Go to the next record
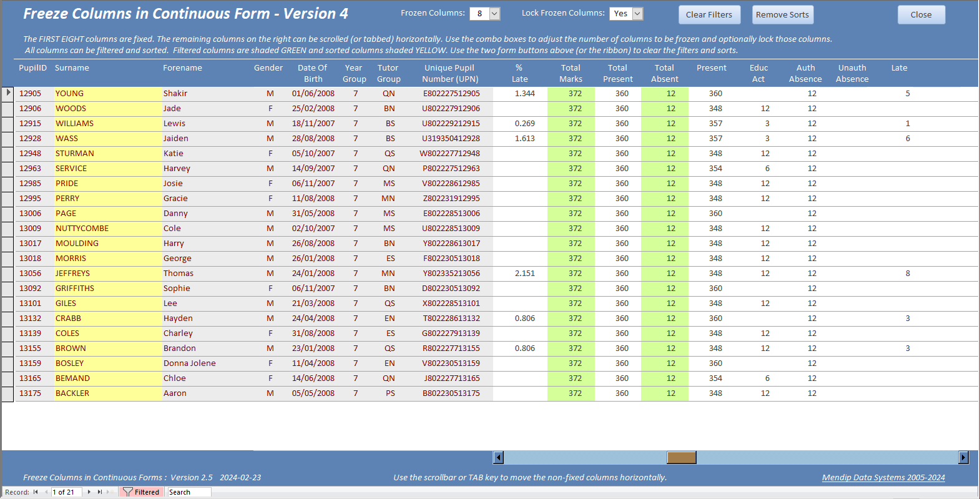The height and width of the screenshot is (499, 980). click(x=89, y=492)
